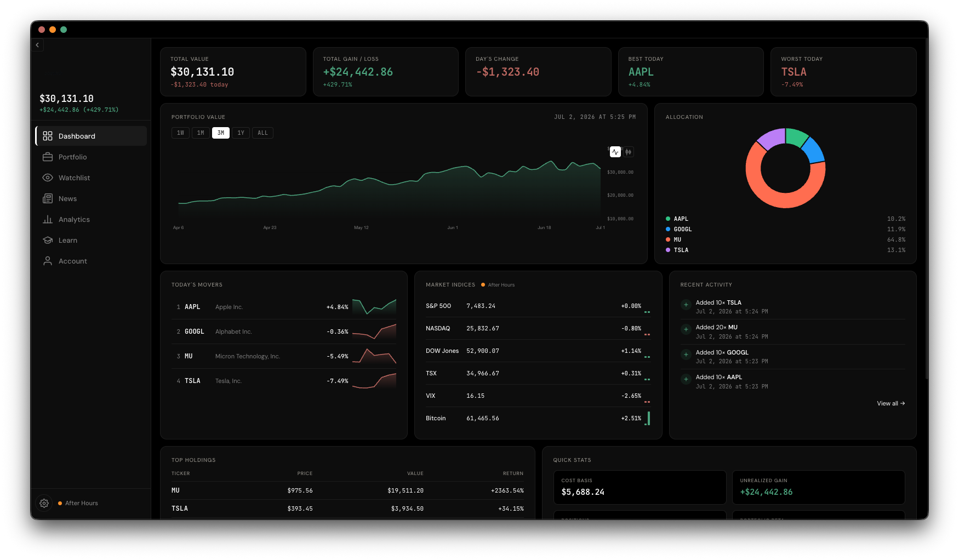Click the Dashboard grid icon in sidebar
Viewport: 959px width, 560px height.
pyautogui.click(x=48, y=136)
